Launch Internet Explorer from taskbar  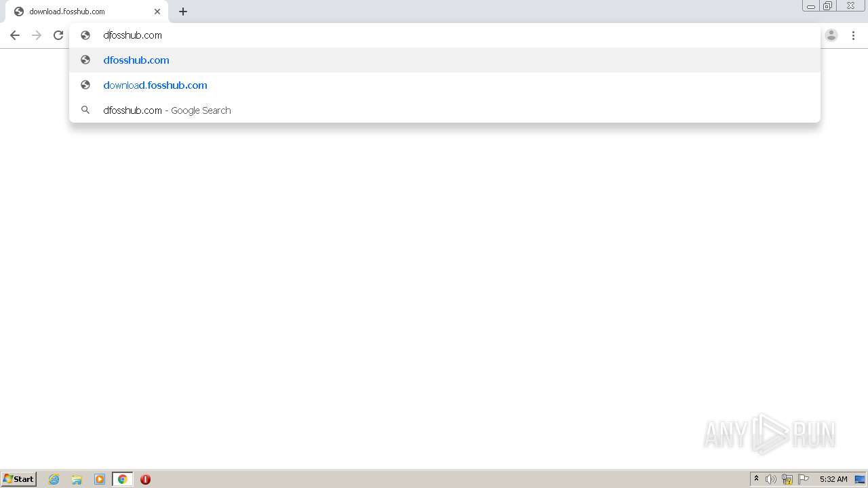pos(54,479)
